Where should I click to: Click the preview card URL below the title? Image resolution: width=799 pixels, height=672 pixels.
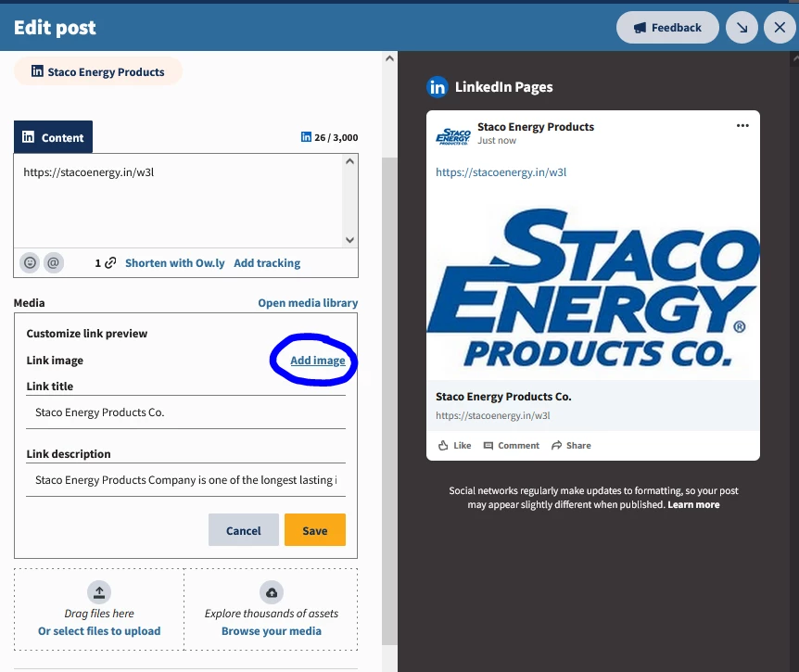(493, 415)
